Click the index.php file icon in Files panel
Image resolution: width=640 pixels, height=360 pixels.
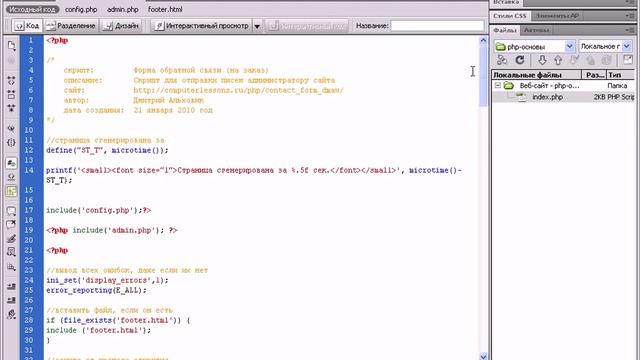tap(522, 97)
